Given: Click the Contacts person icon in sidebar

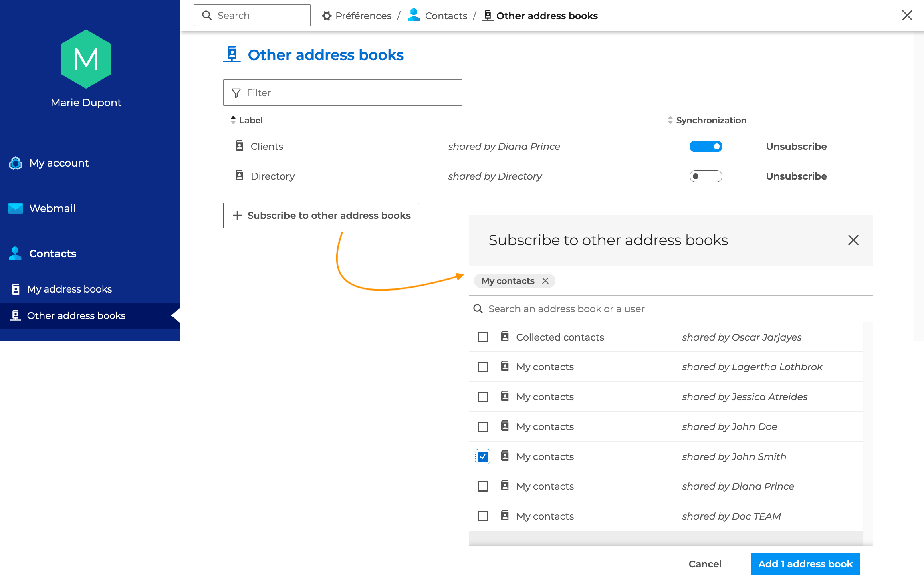Looking at the screenshot, I should click(15, 253).
